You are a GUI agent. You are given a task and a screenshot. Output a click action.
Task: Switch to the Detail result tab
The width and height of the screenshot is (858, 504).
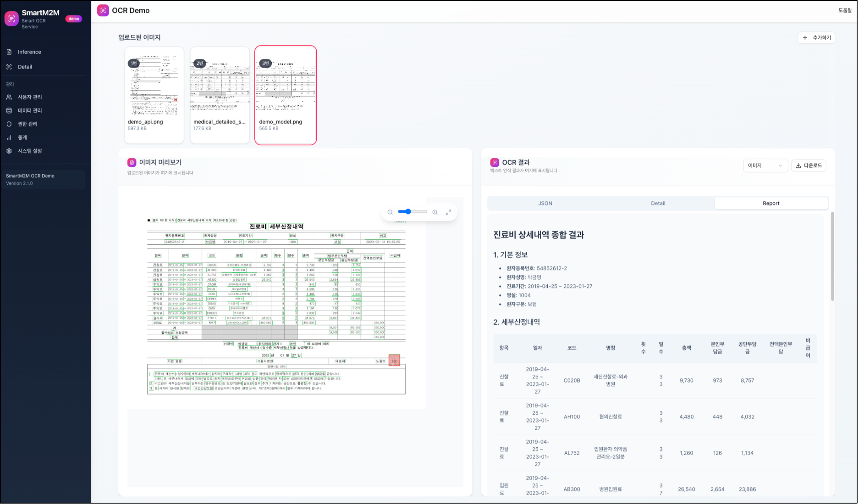[658, 203]
